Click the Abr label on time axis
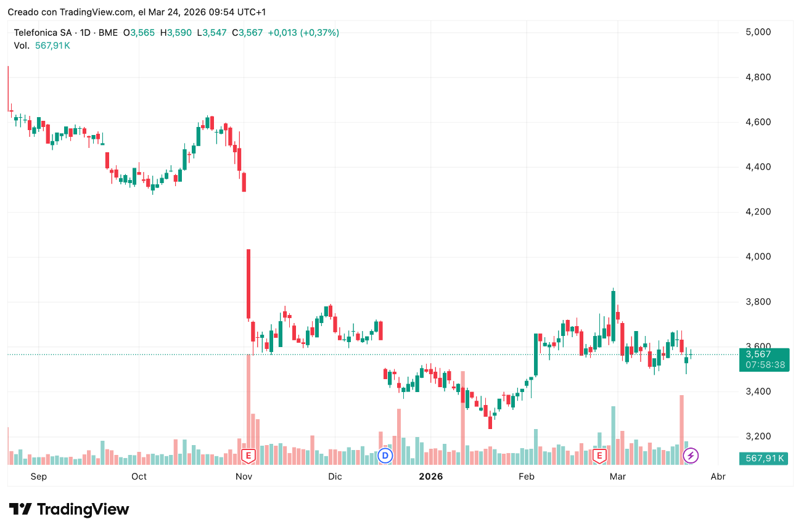 (718, 477)
